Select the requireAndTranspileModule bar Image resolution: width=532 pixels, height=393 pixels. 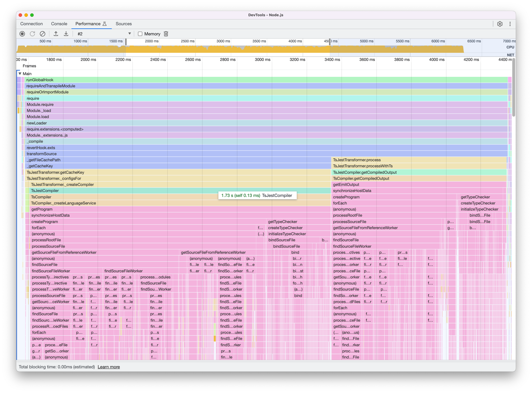266,86
